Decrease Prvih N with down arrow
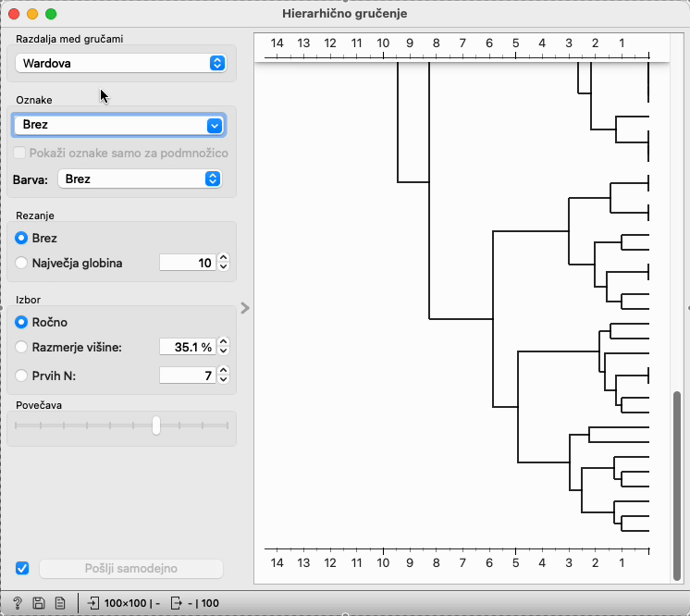 [x=224, y=379]
